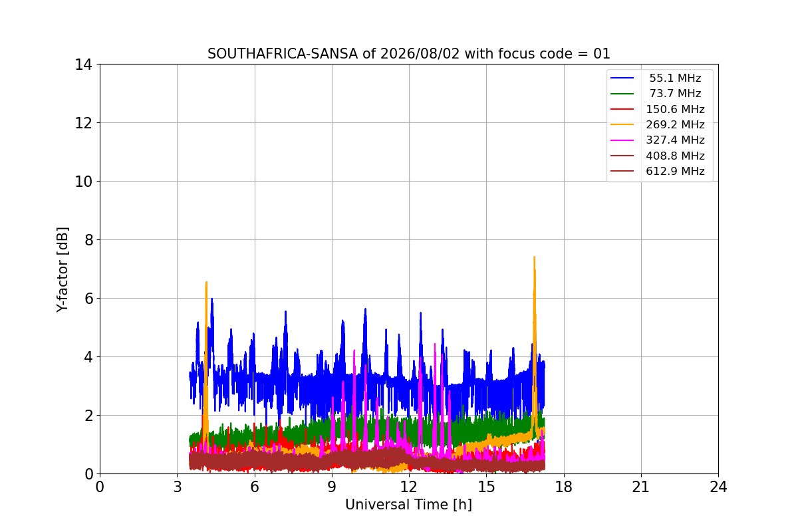Click the x-axis tick label 12
Viewport: 798px width, 532px height.
(409, 487)
